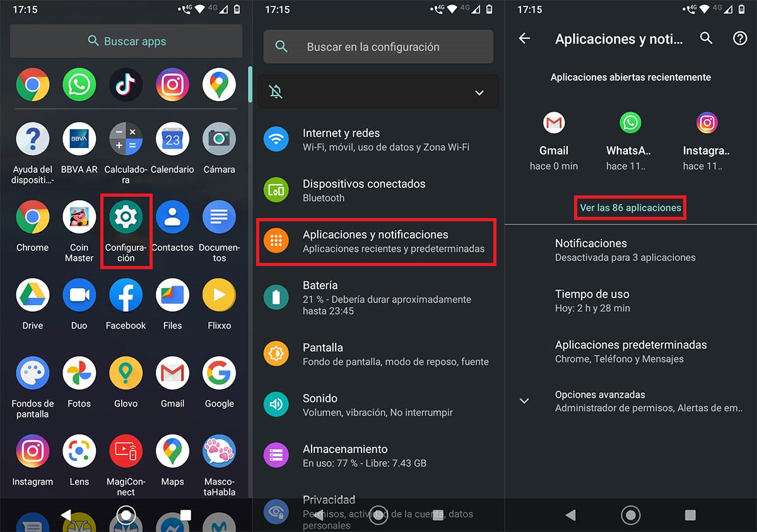Screen dimensions: 757x532
Task: Open Internet y redes settings
Action: click(378, 139)
